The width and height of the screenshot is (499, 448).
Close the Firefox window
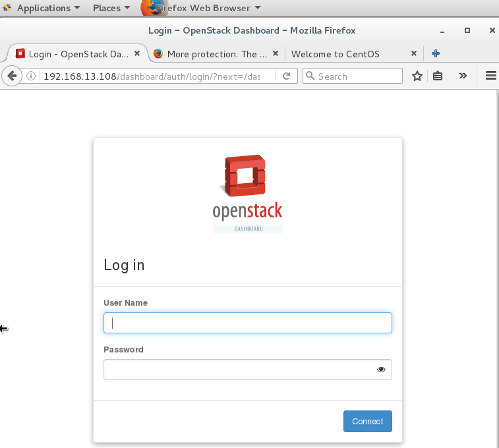pos(492,30)
